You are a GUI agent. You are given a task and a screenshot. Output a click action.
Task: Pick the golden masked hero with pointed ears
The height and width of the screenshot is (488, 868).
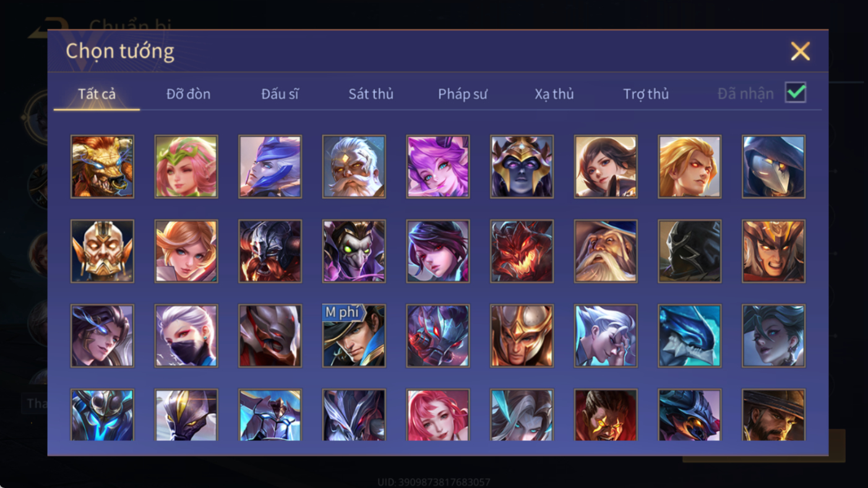click(x=102, y=252)
